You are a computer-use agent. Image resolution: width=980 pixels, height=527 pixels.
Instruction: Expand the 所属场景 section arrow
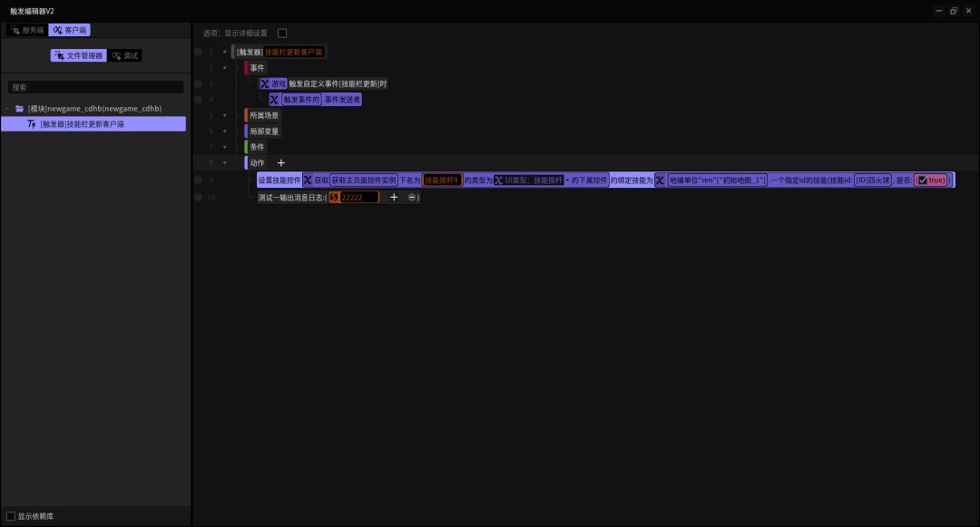coord(225,115)
